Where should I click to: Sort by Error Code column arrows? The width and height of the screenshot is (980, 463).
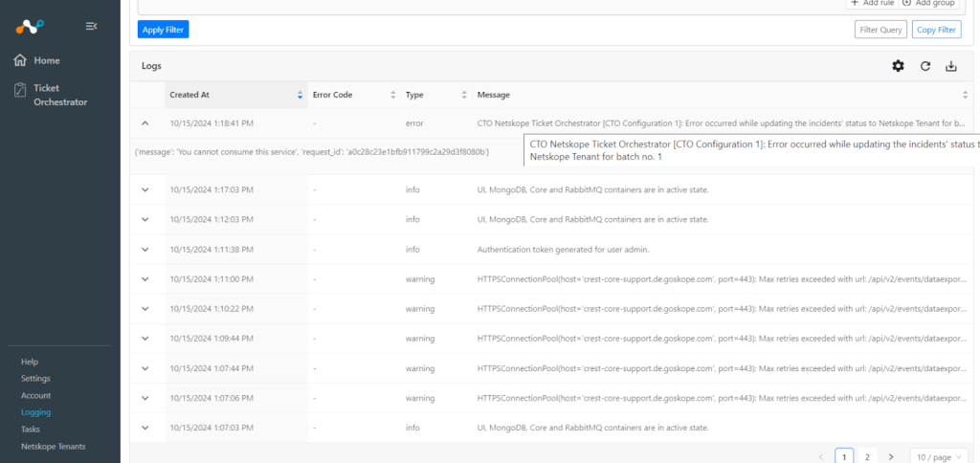point(393,95)
